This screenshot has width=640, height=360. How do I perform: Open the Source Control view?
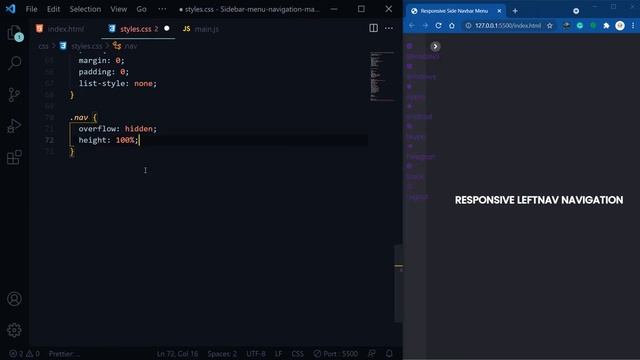15,95
